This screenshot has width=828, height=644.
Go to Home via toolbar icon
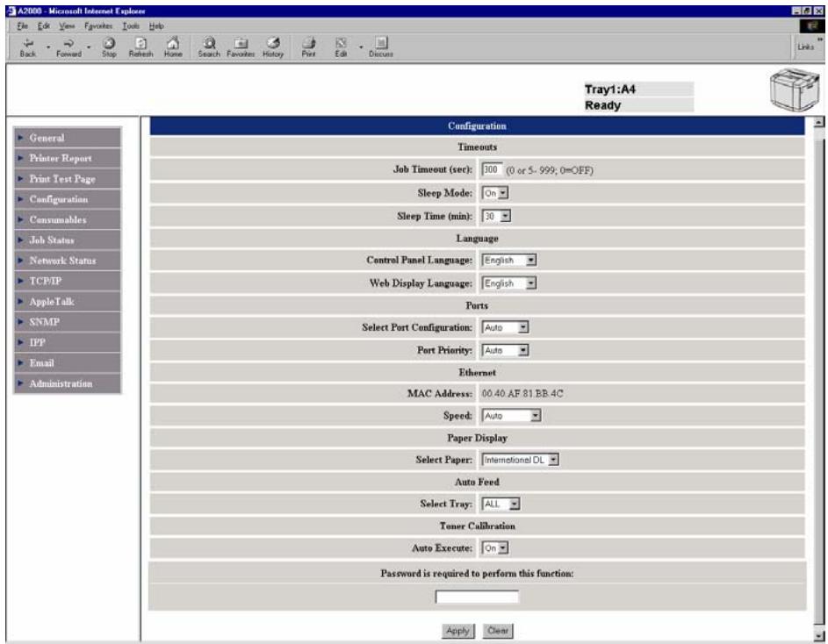(x=173, y=47)
